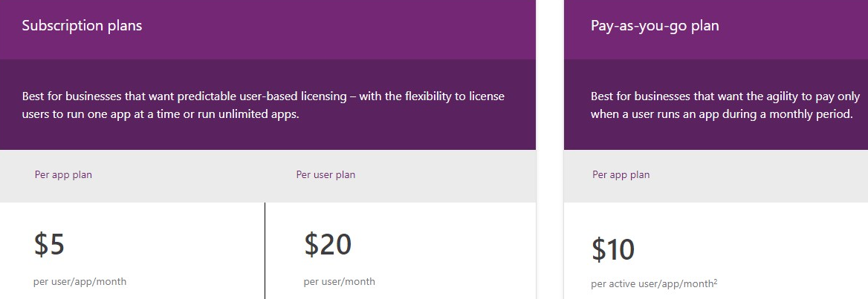Image resolution: width=868 pixels, height=299 pixels.
Task: Click the $20 price
Action: tap(328, 244)
